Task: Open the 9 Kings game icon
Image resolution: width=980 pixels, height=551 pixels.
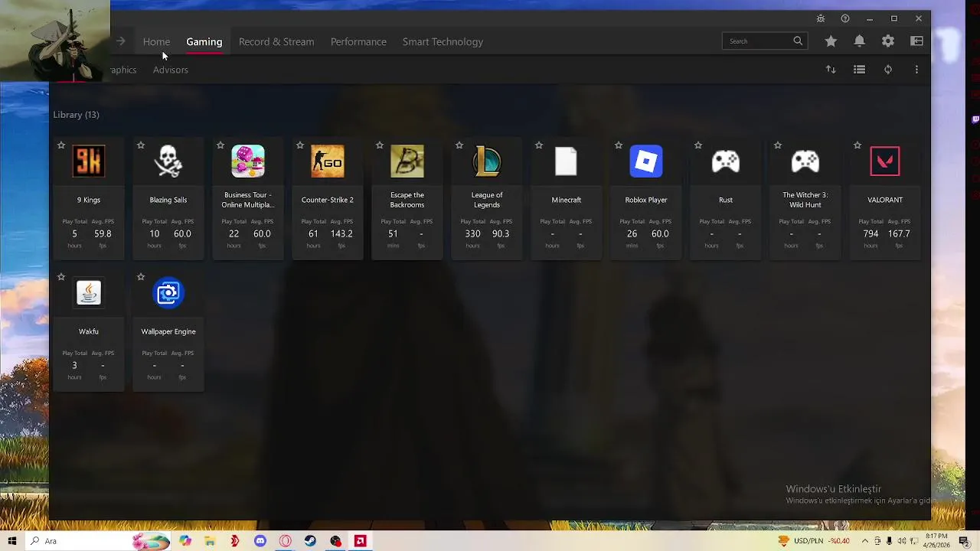Action: pyautogui.click(x=89, y=161)
